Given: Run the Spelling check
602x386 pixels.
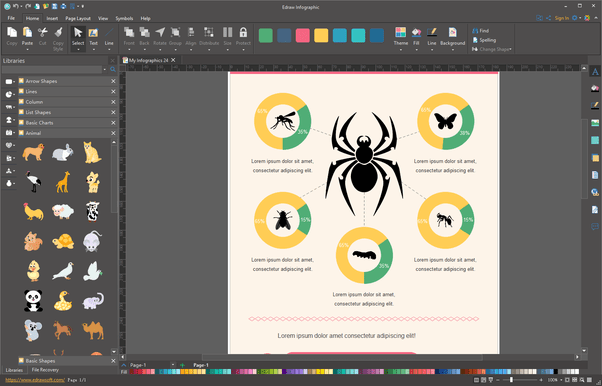Looking at the screenshot, I should pyautogui.click(x=484, y=40).
